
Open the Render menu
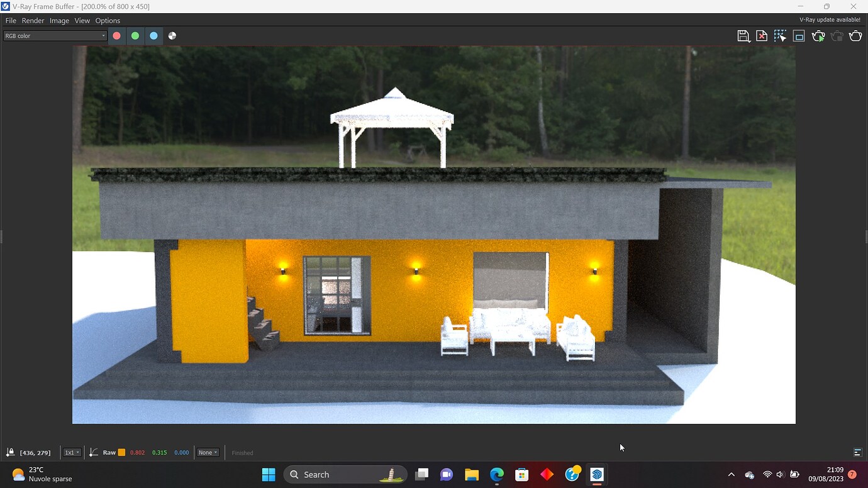click(x=33, y=20)
